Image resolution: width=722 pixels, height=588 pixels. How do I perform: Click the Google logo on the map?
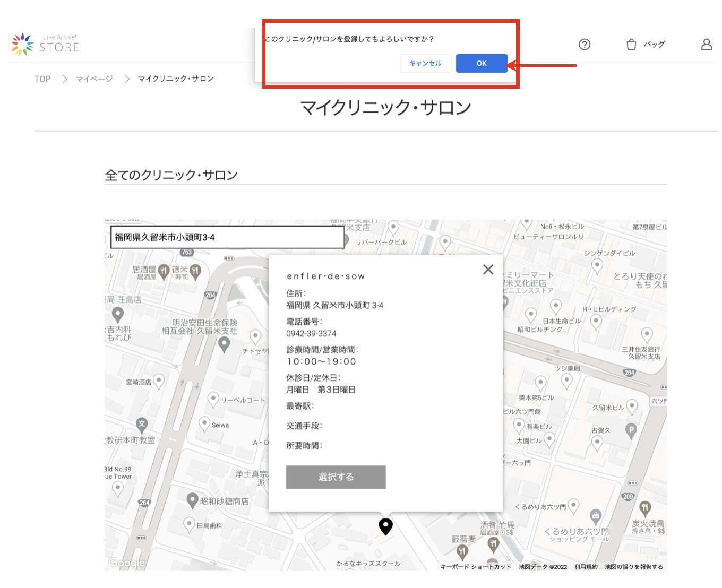pyautogui.click(x=126, y=563)
